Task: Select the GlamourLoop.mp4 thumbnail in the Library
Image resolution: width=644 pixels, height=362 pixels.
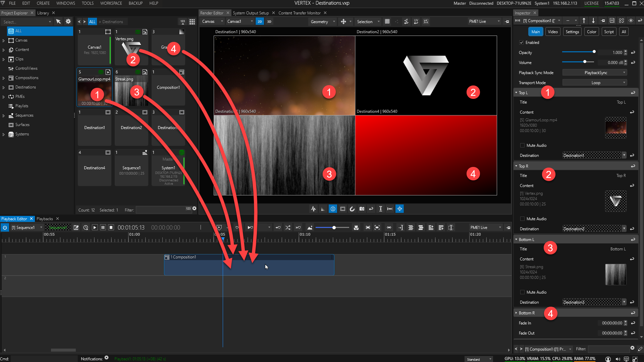Action: point(94,87)
